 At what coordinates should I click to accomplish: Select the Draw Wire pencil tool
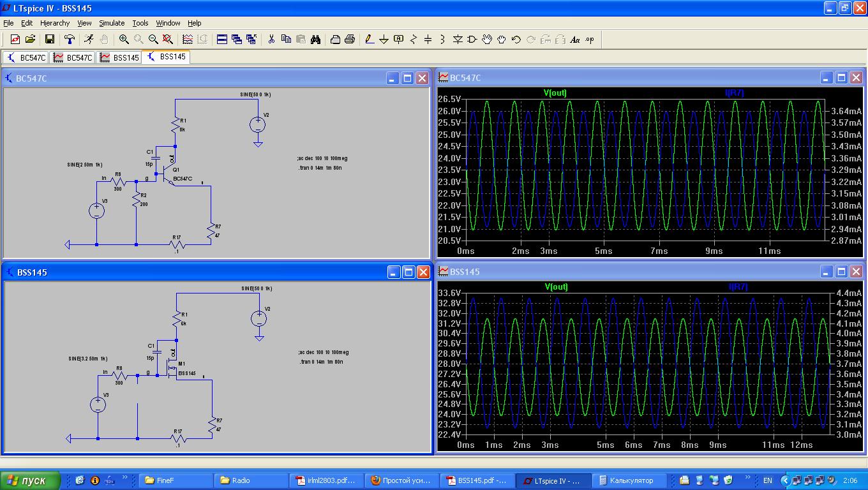[369, 40]
